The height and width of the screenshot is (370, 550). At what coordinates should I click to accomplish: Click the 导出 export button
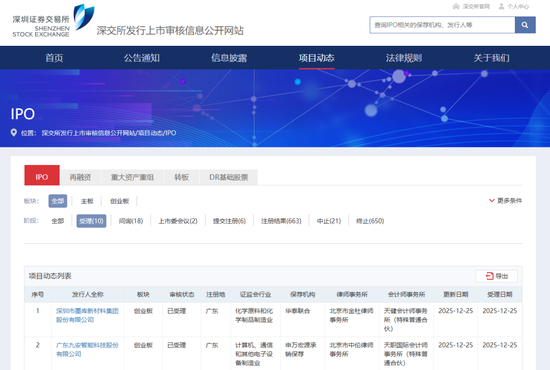click(x=496, y=276)
